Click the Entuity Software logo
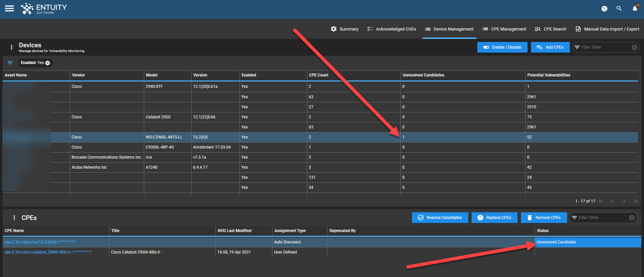 [44, 9]
